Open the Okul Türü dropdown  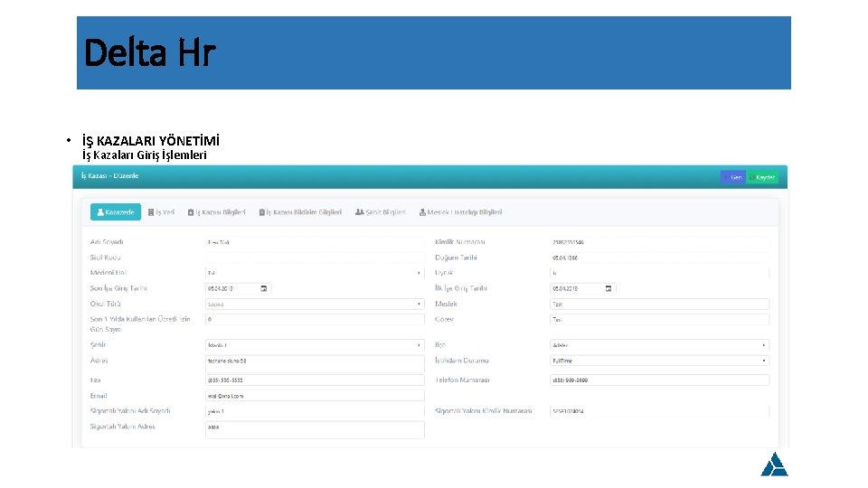pyautogui.click(x=315, y=304)
